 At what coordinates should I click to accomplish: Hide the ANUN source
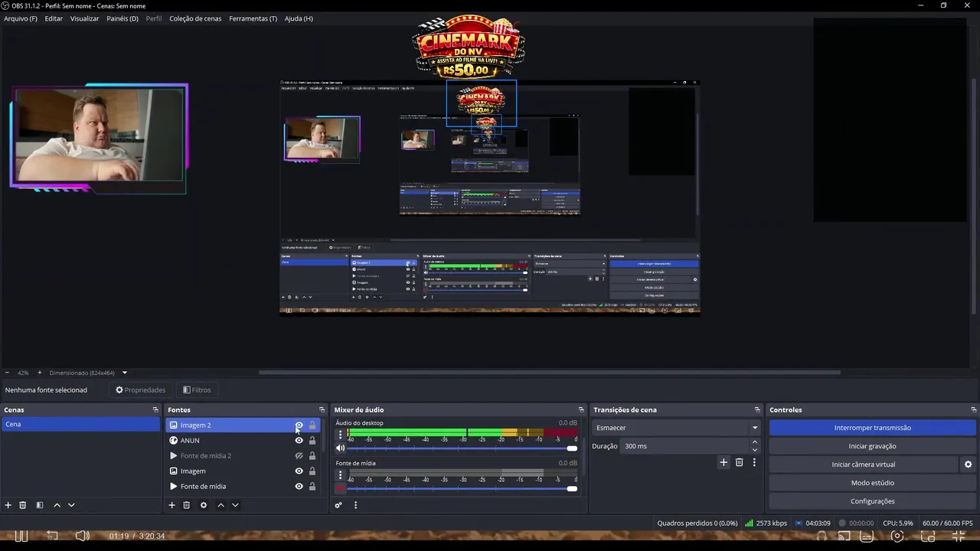[x=299, y=441]
